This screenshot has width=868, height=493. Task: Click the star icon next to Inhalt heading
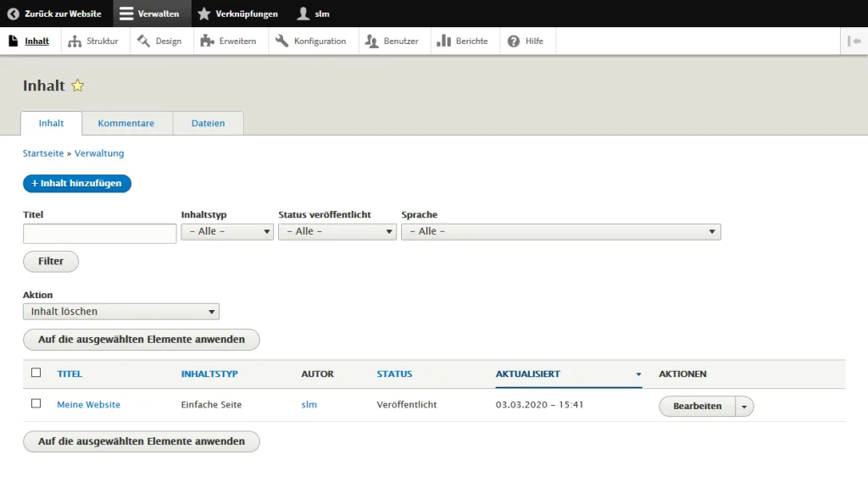coord(78,86)
